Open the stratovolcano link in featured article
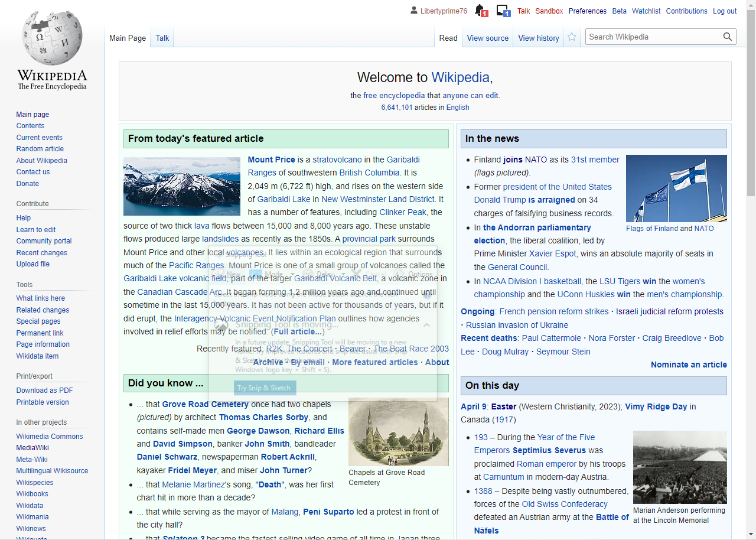Screen dimensions: 756x540 (x=337, y=160)
